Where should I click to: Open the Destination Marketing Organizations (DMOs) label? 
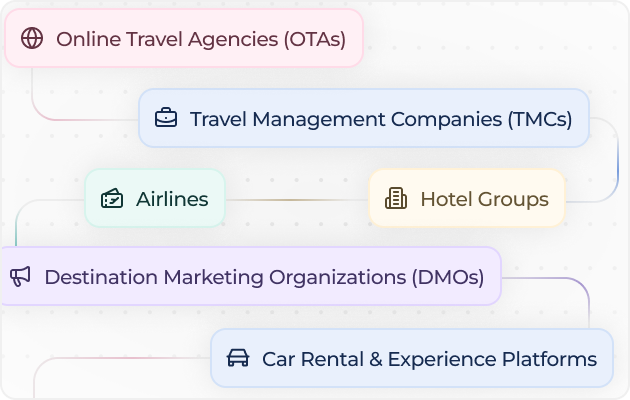click(x=264, y=277)
